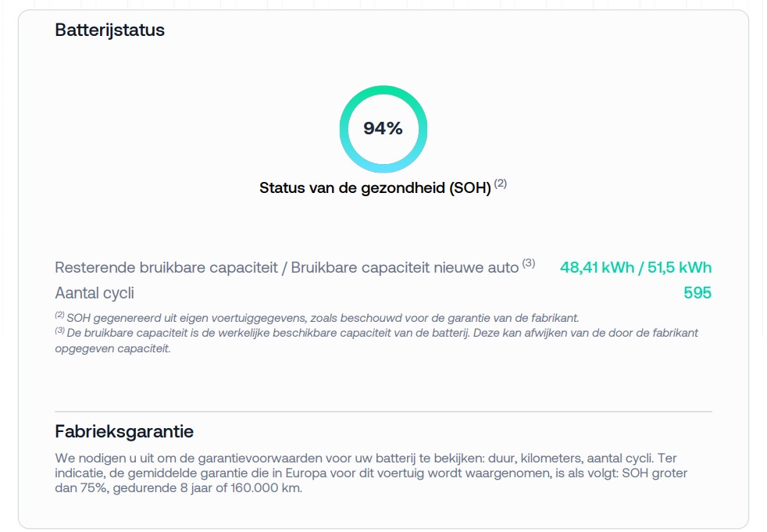Click the 48,41 kWh remaining capacity value

597,268
